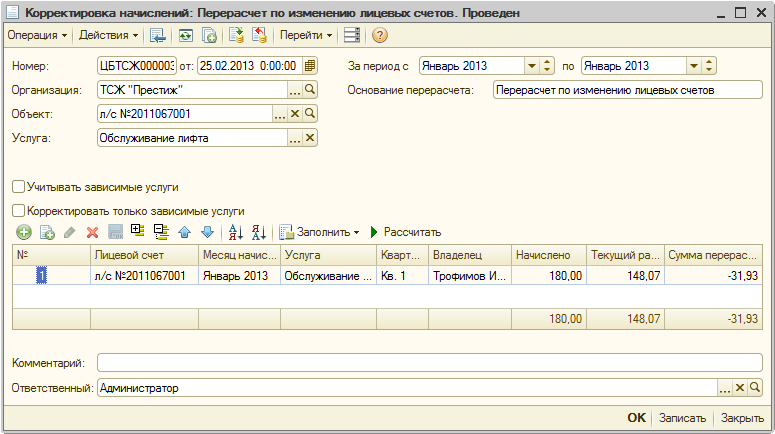Sort table descending Я-А
The height and width of the screenshot is (434, 775).
[x=259, y=232]
